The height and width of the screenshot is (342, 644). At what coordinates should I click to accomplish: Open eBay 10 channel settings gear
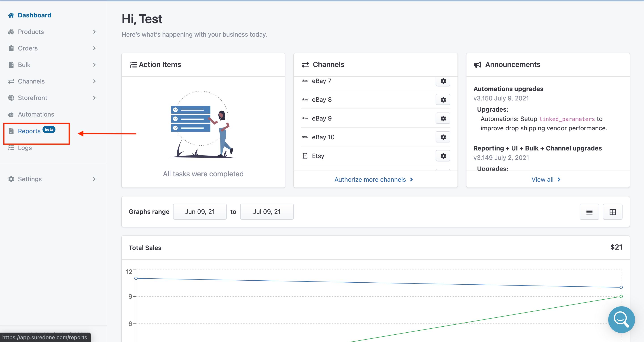tap(443, 137)
